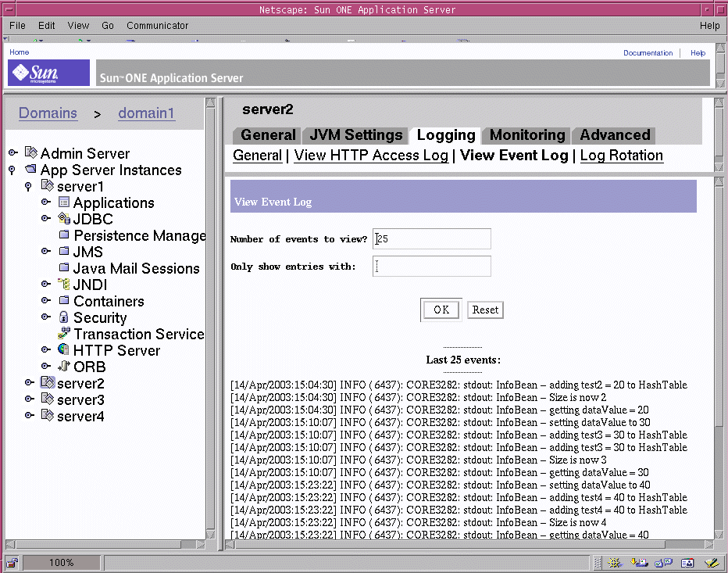Select the Logging tab
This screenshot has height=573, width=728.
pos(446,135)
